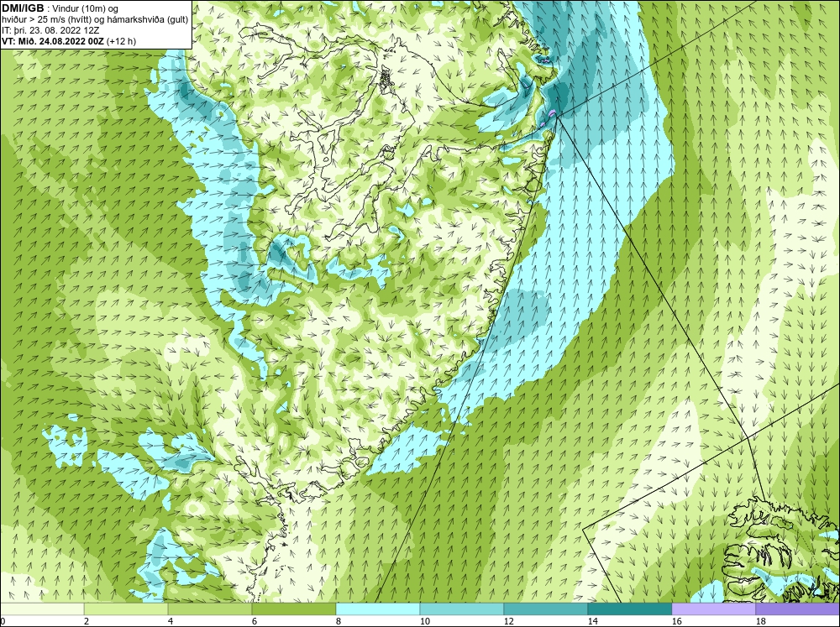Click the legend label 4
Image resolution: width=840 pixels, height=627 pixels.
[171, 621]
